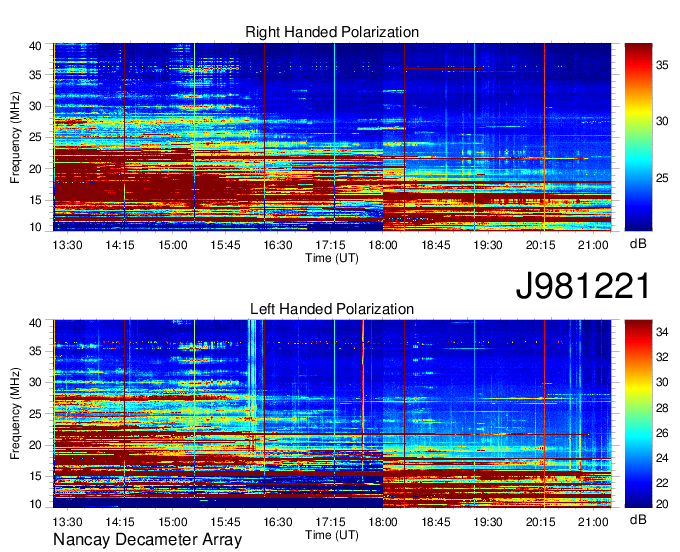Click the 13:30 time tick of upper plot

[x=67, y=245]
